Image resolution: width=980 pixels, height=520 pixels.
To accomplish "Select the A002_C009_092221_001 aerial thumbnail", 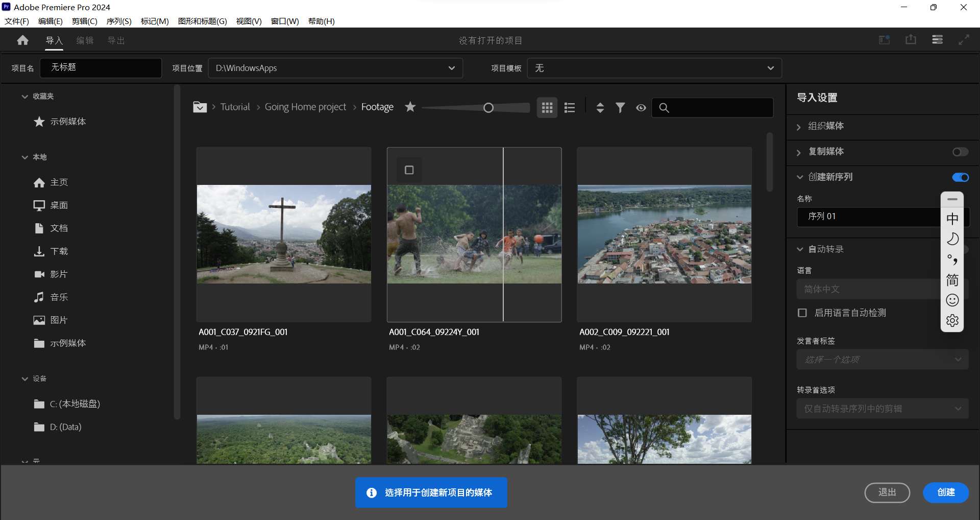I will (664, 234).
